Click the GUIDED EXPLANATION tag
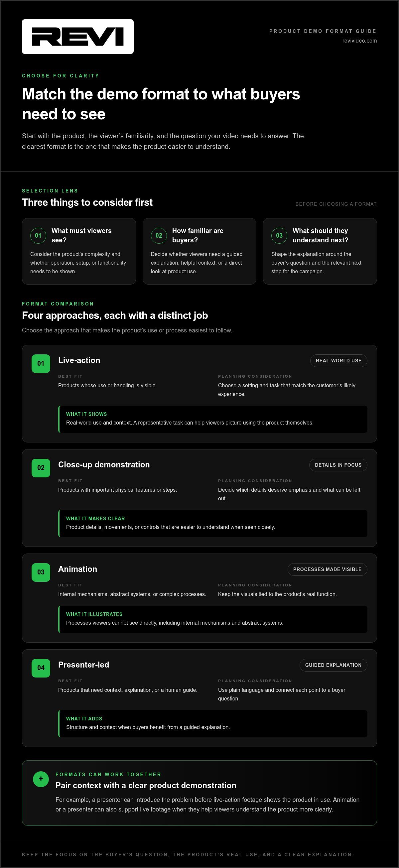This screenshot has width=399, height=868. (x=333, y=665)
